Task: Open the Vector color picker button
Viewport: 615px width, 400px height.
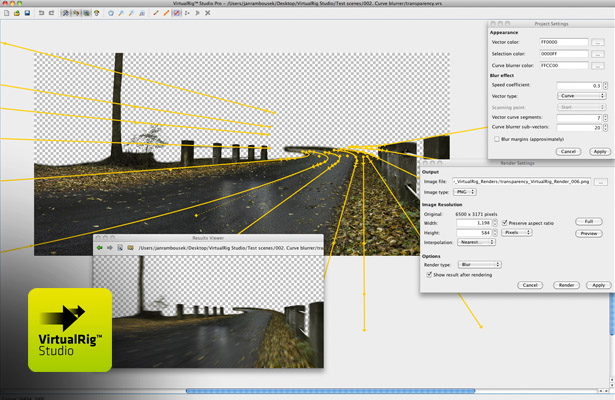Action: pyautogui.click(x=598, y=42)
